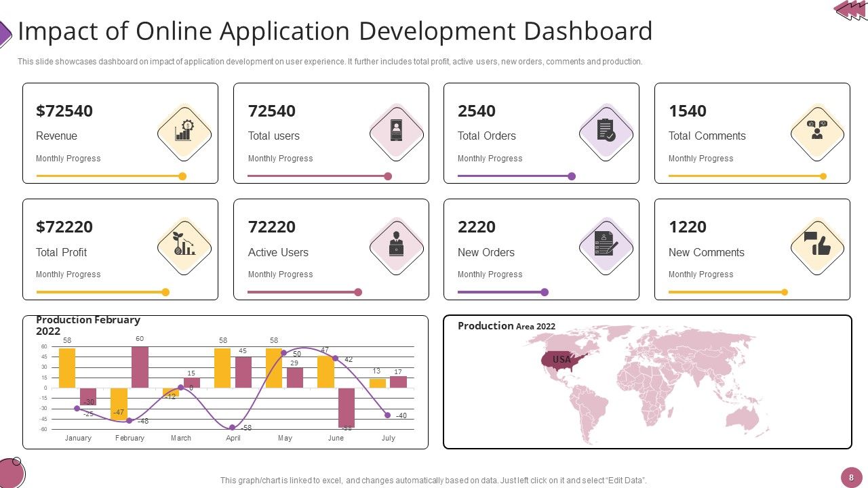
Task: Click the Active Users progress bar endpoint
Action: point(357,292)
